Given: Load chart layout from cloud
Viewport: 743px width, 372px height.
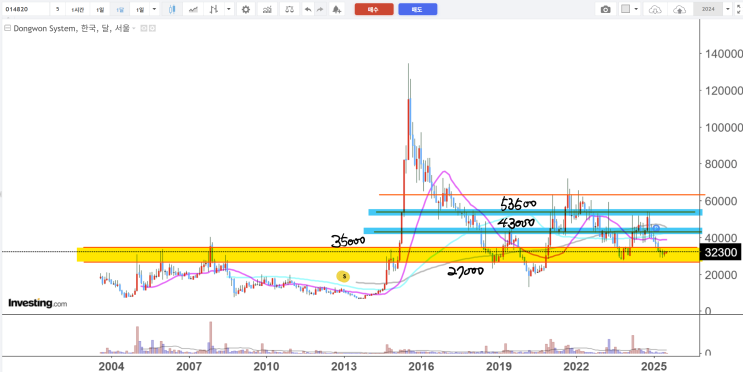Looking at the screenshot, I should 655,9.
